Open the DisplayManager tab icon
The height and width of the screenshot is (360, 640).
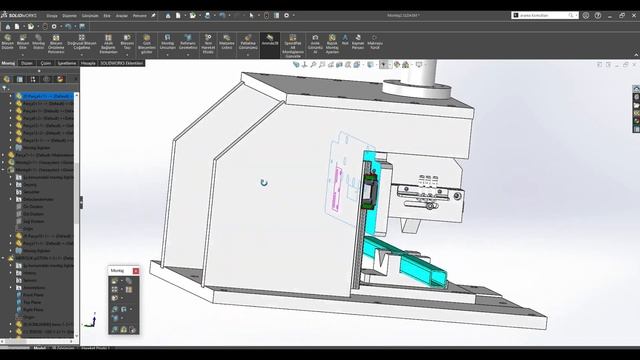60,79
